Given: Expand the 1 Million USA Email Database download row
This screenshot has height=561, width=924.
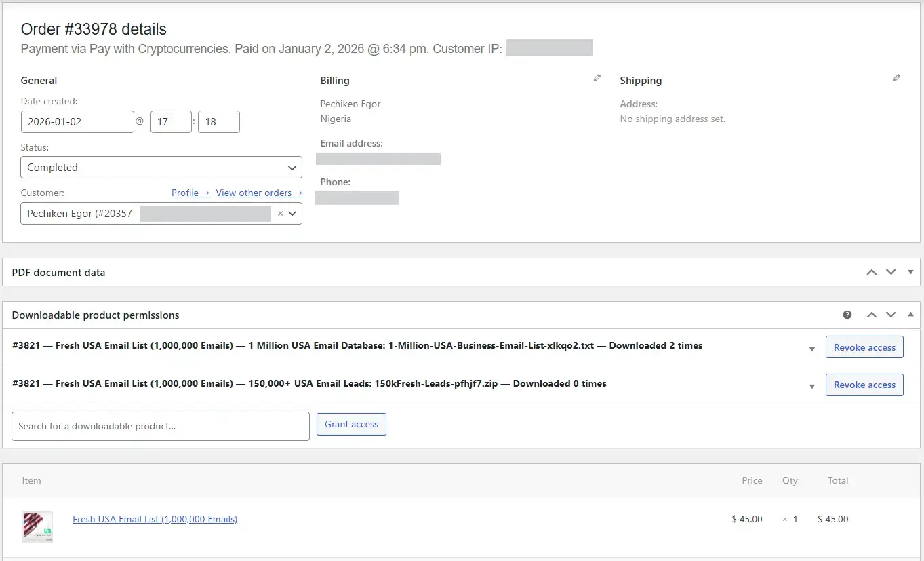Looking at the screenshot, I should (811, 349).
